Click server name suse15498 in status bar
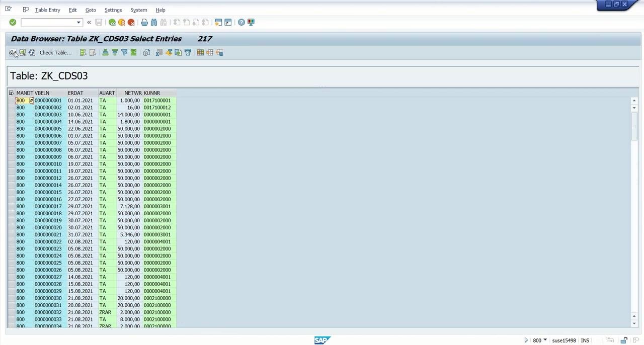This screenshot has height=345, width=644. 564,340
